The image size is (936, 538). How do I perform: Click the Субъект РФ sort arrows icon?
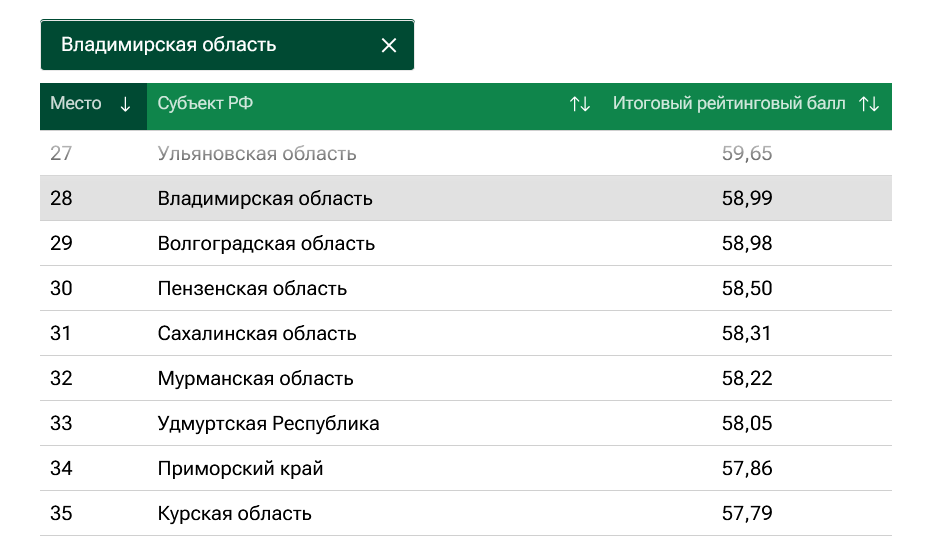[x=579, y=104]
